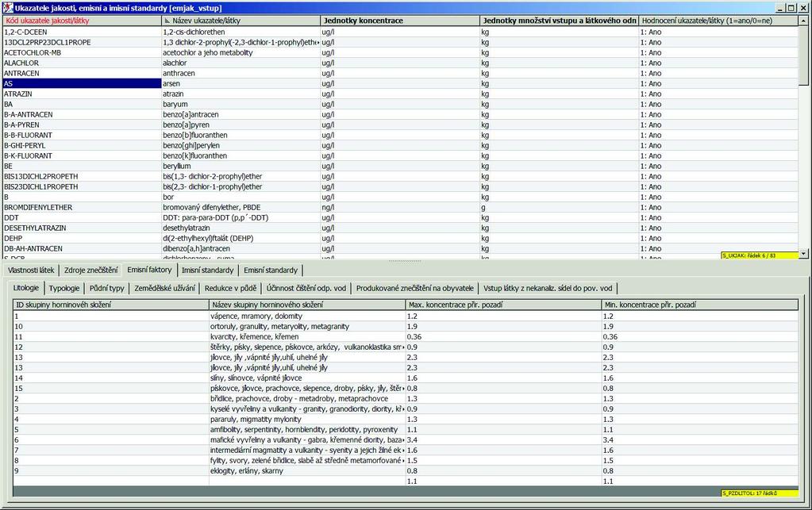Click the 'ng/l' concentration unit cell

point(400,208)
